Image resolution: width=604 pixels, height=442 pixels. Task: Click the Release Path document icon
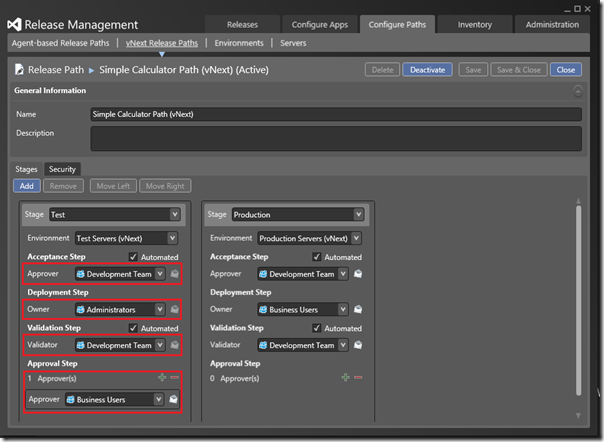(19, 70)
